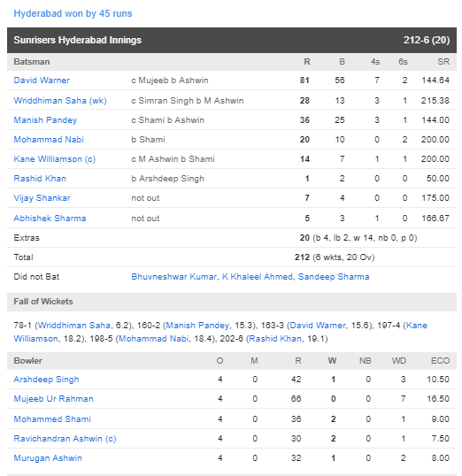Click Arshdeep Singh in bowler table
This screenshot has width=462, height=476.
(46, 380)
